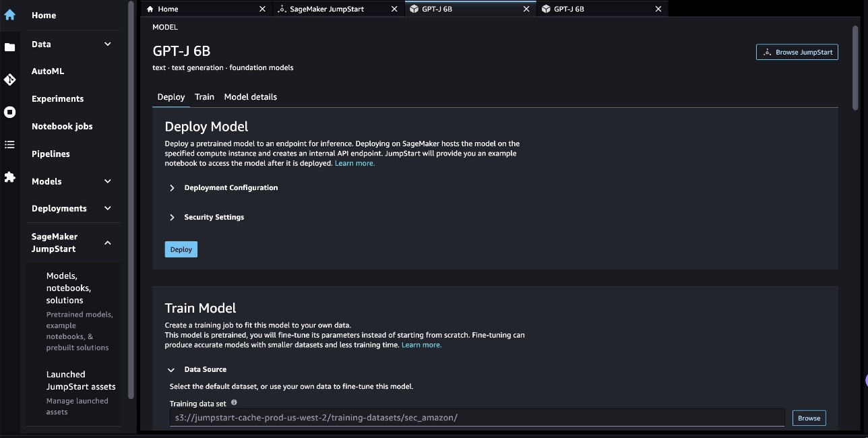Open the file browser folder icon
868x438 pixels.
pos(9,47)
